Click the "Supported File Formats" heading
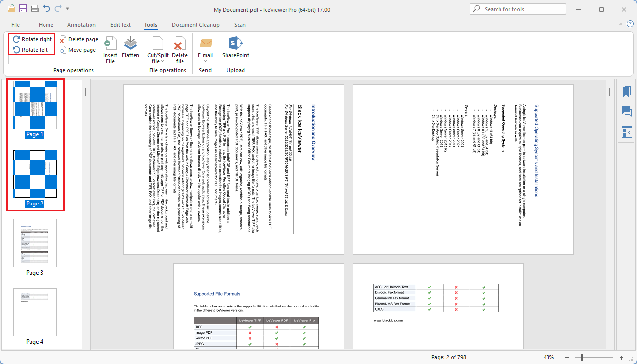Screen dimensions: 637x364 coord(217,294)
